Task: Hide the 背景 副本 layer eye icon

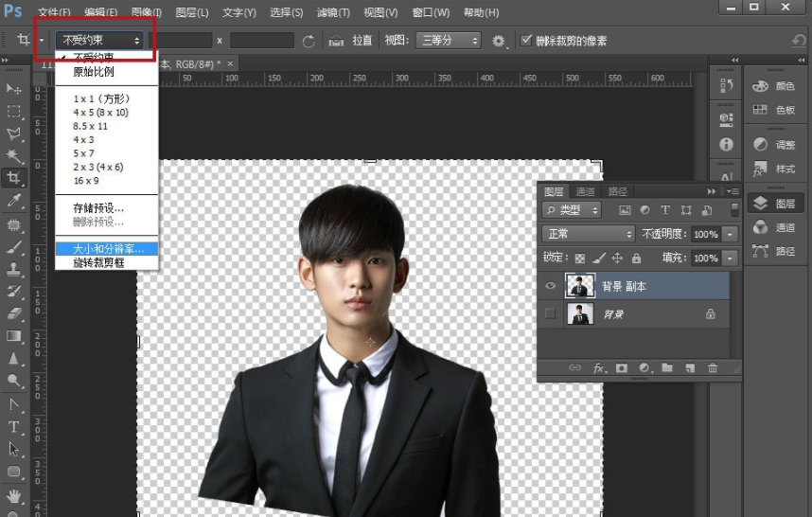Action: (x=550, y=286)
